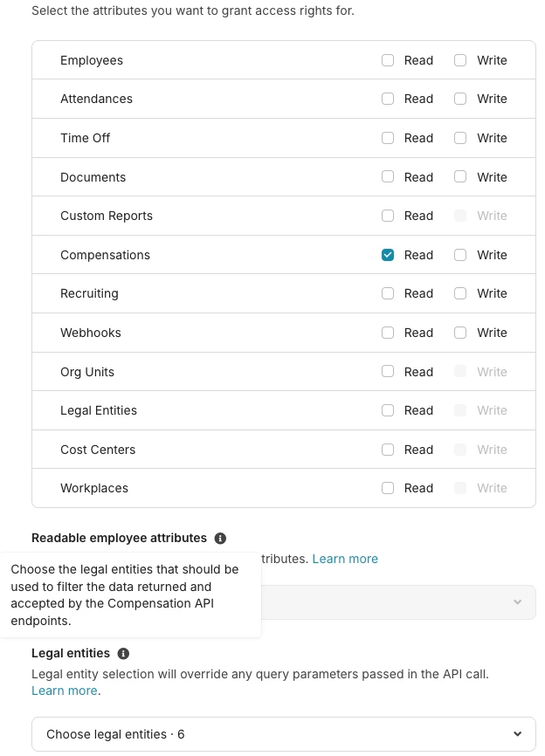Screen dimensions: 545x756
Task: Enable Read for Cost Centers
Action: point(388,450)
